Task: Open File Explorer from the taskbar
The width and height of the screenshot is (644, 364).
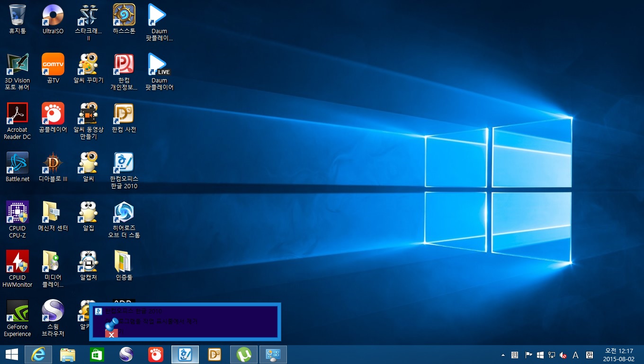Action: tap(68, 355)
